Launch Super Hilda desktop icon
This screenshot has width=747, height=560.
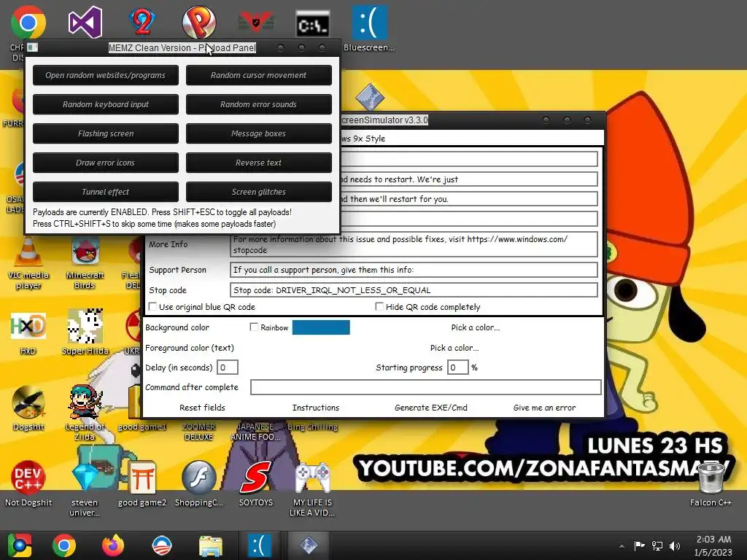85,332
